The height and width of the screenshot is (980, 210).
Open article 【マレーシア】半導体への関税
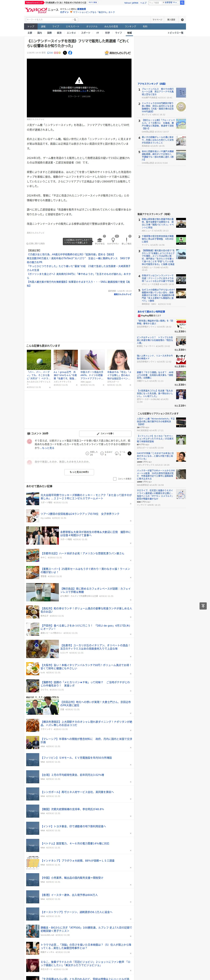coord(86,740)
